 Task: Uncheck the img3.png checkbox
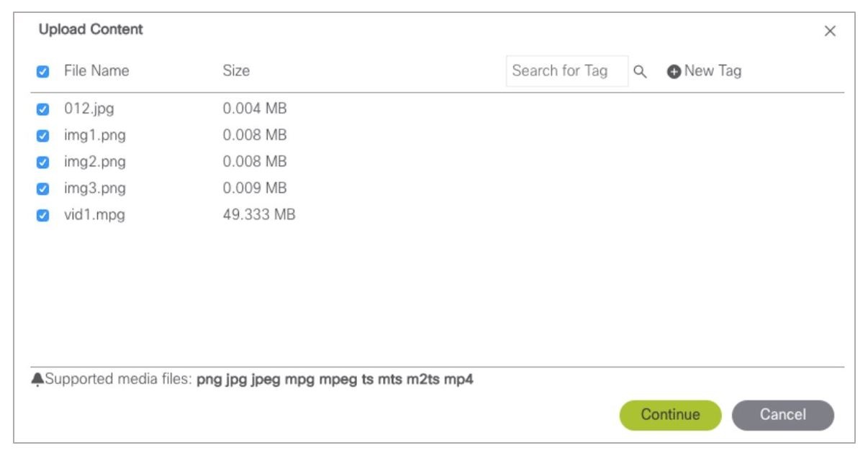[x=42, y=189]
